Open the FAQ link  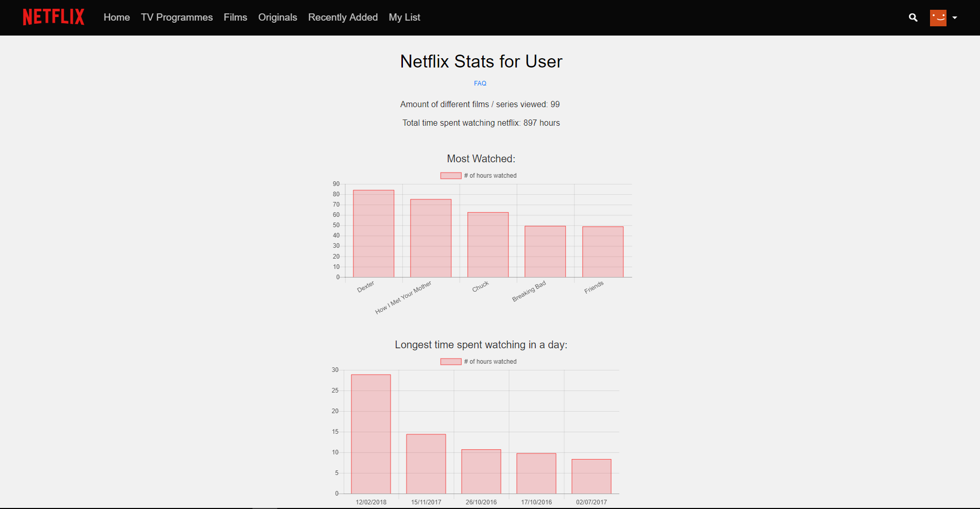click(x=480, y=83)
